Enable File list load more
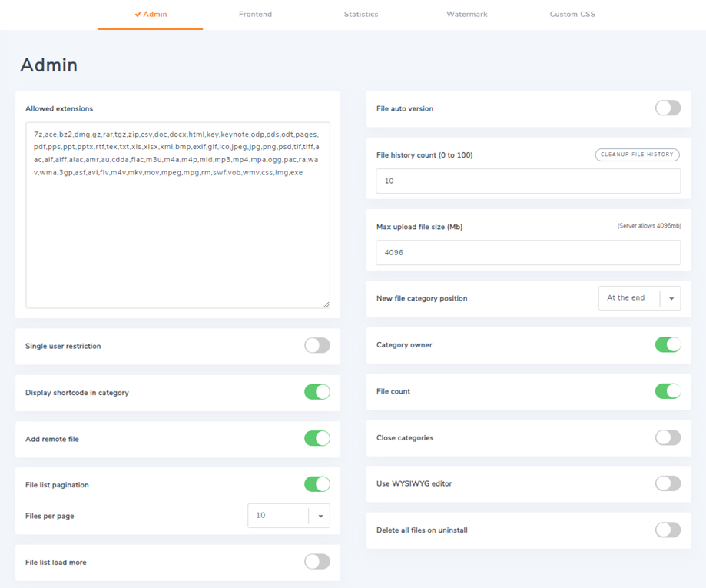 point(317,562)
